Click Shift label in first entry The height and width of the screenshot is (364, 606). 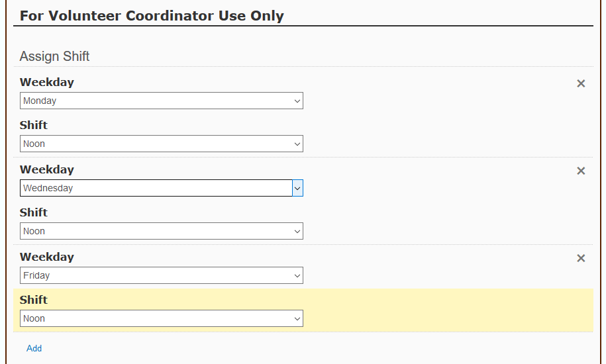33,125
